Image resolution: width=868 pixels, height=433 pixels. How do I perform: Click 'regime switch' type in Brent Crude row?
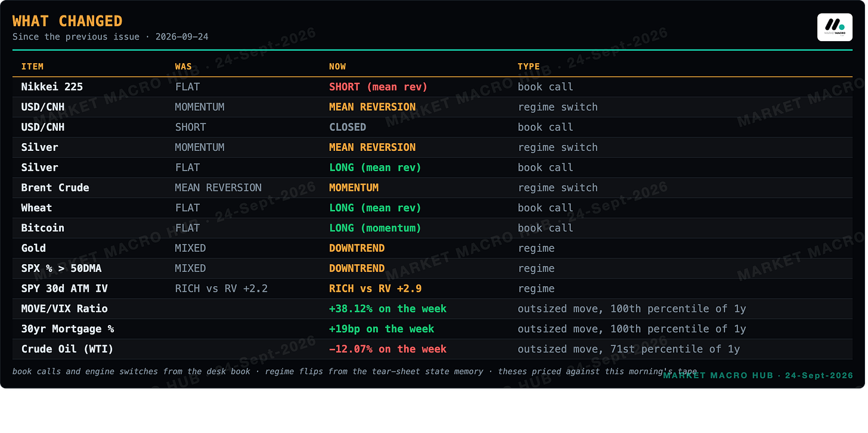point(557,188)
